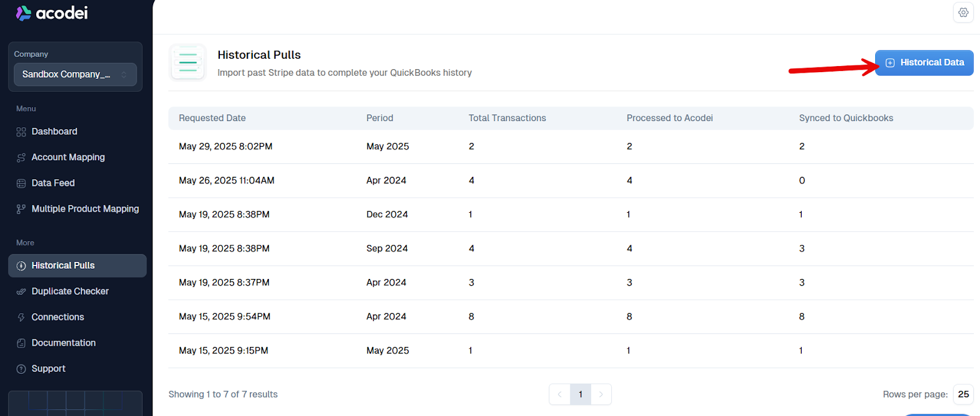Screen dimensions: 980x416
Task: Click the Connections lightning icon
Action: pyautogui.click(x=21, y=318)
